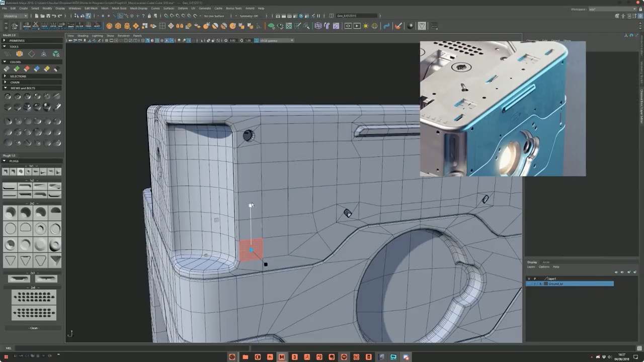Open the Maya icon on the Windows taskbar

pos(282,356)
